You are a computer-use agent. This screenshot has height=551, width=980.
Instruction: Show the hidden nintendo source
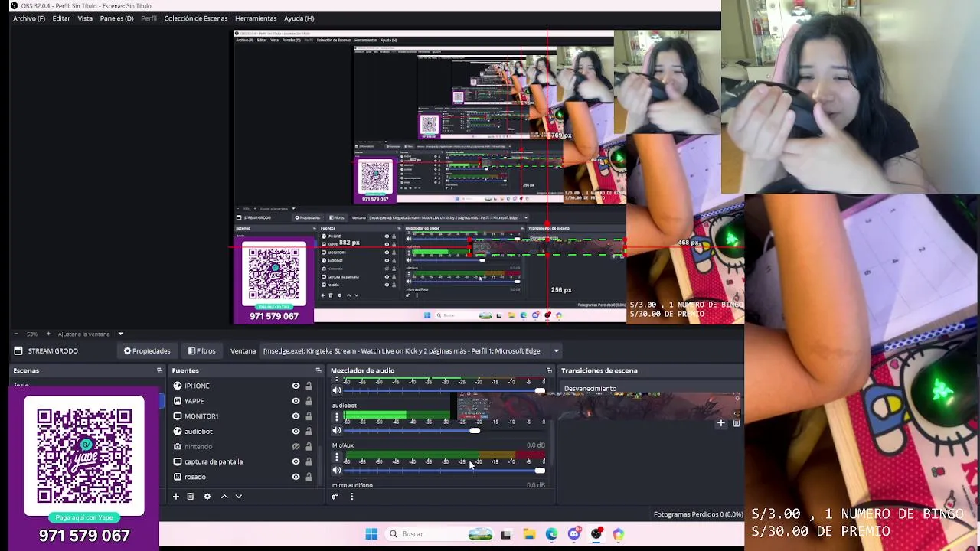pyautogui.click(x=296, y=446)
